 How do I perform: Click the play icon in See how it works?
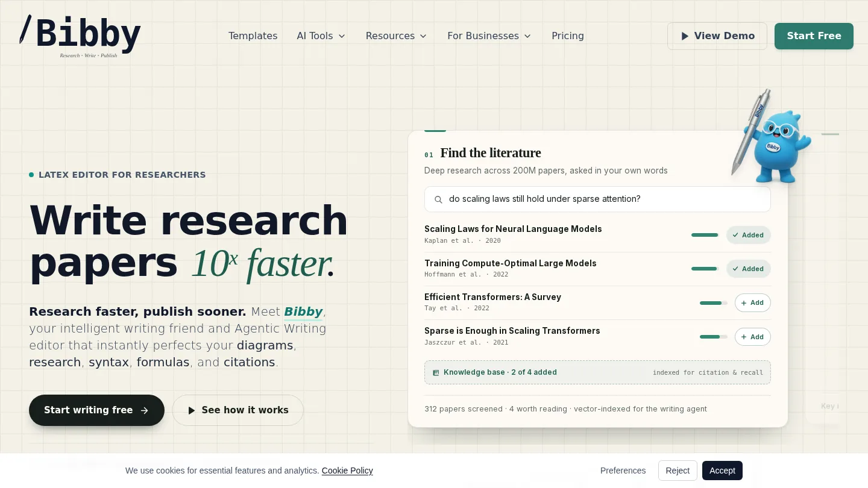(192, 410)
